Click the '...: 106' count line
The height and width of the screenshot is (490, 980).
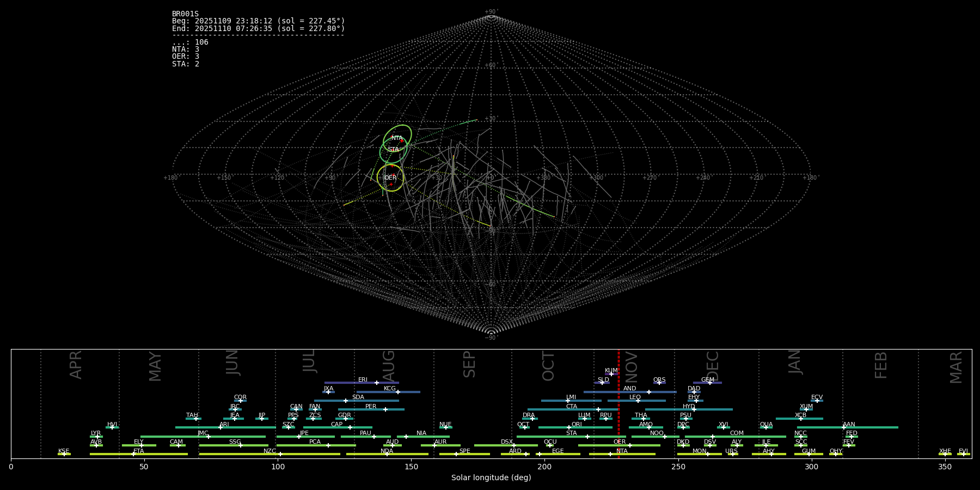(190, 42)
